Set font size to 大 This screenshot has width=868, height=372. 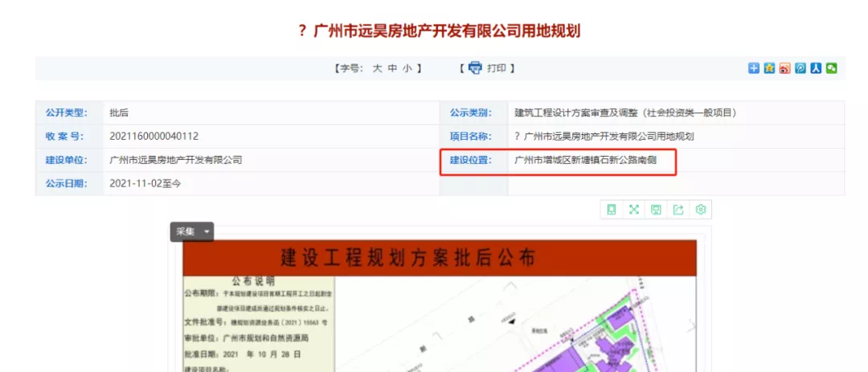[377, 68]
